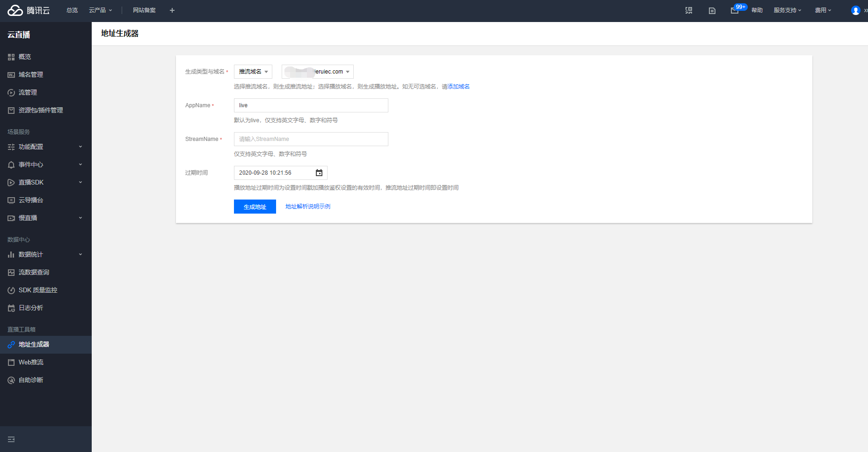Click the 地址生成器 link icon

(11, 345)
